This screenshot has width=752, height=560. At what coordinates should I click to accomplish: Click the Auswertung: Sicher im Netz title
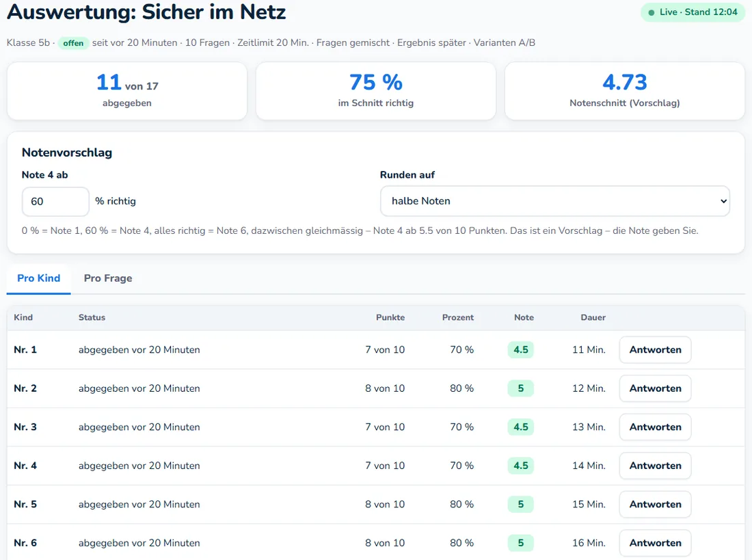146,12
